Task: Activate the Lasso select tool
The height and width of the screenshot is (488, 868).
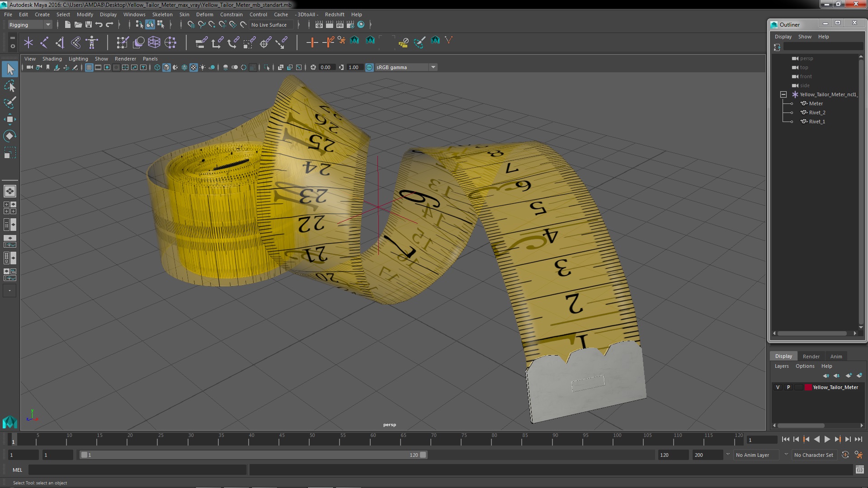Action: [x=9, y=86]
